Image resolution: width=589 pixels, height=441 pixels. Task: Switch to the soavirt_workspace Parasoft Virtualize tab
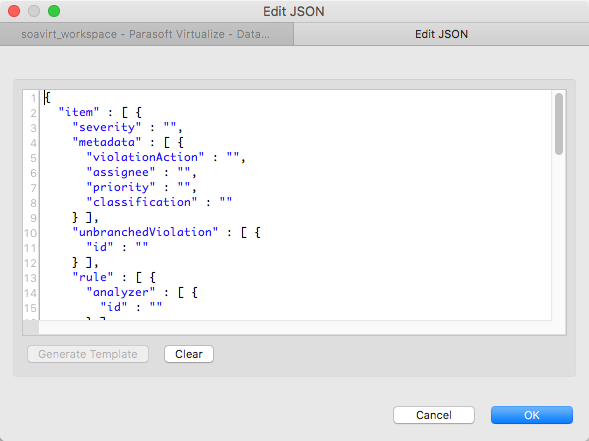pyautogui.click(x=146, y=34)
